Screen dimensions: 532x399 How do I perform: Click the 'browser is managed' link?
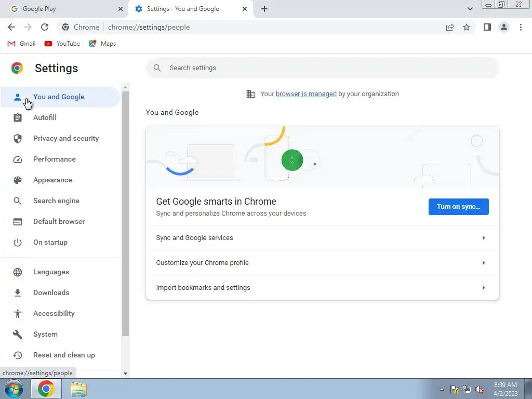click(306, 94)
